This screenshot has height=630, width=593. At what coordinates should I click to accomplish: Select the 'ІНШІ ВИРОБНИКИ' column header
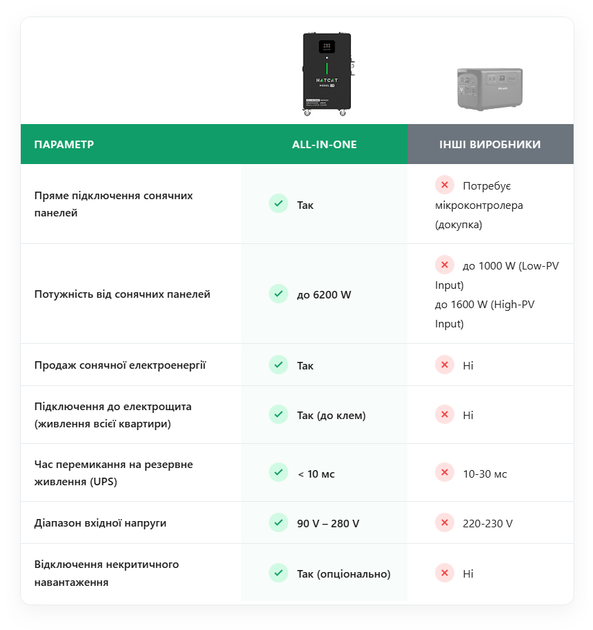(x=490, y=144)
